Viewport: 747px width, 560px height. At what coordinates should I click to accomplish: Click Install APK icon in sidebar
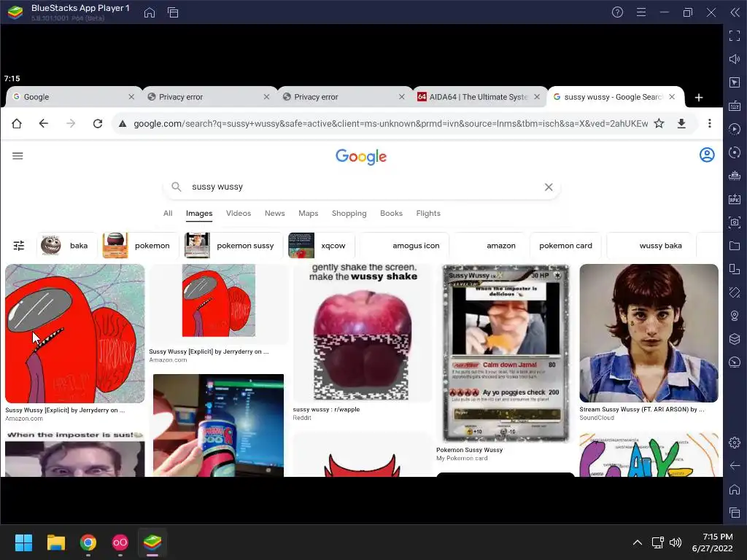pyautogui.click(x=735, y=198)
